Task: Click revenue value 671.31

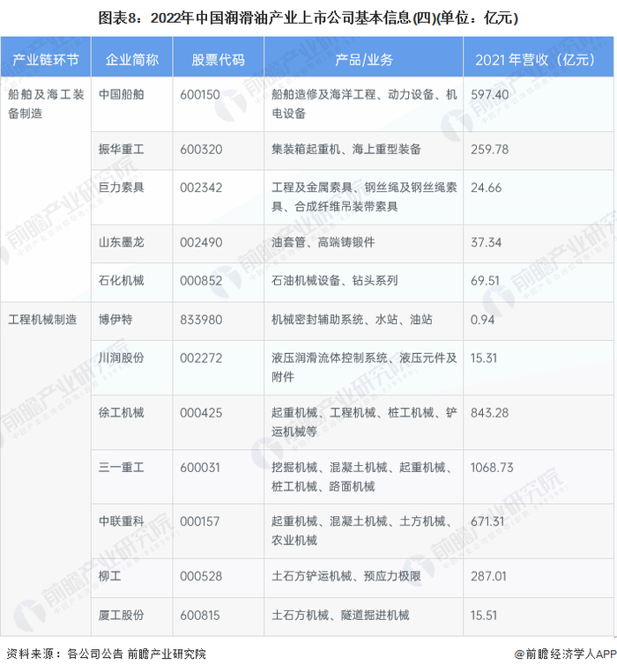Action: pos(487,521)
